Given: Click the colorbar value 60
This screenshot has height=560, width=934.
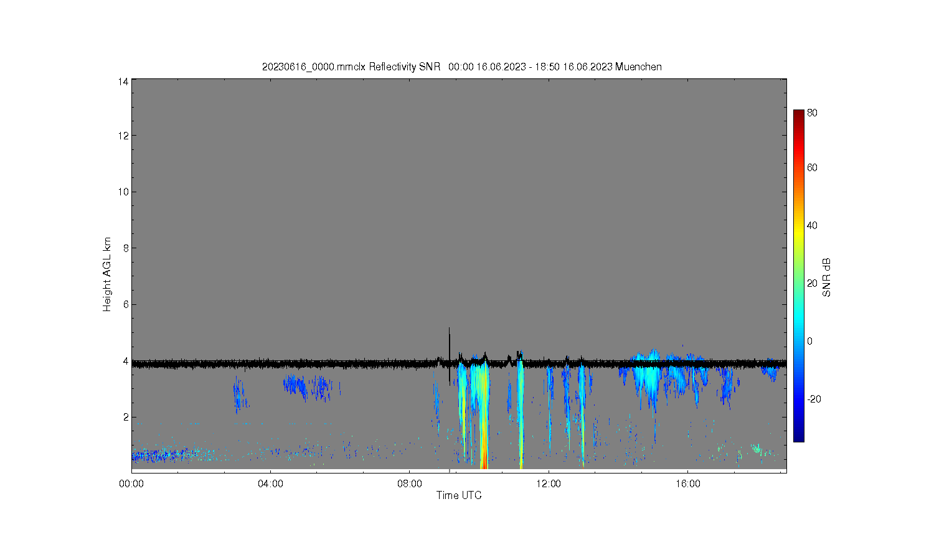Looking at the screenshot, I should [812, 167].
